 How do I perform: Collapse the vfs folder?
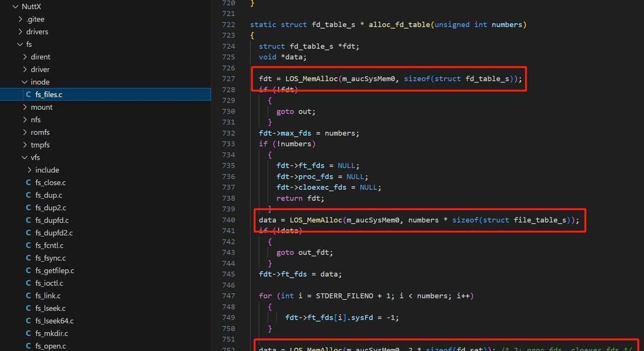(25, 158)
